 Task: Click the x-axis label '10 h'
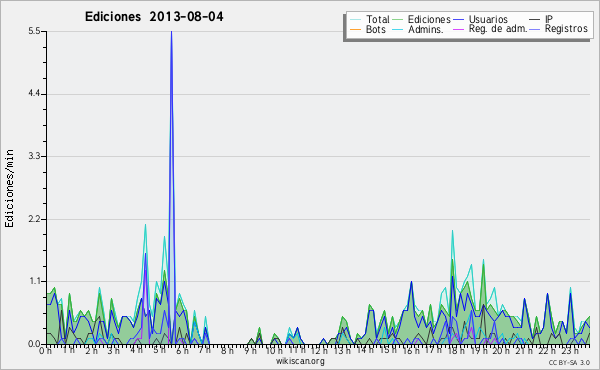tap(274, 351)
